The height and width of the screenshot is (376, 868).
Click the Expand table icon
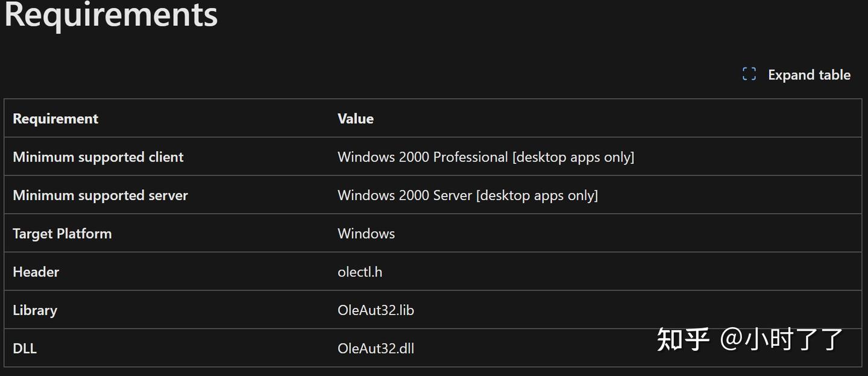(x=749, y=75)
